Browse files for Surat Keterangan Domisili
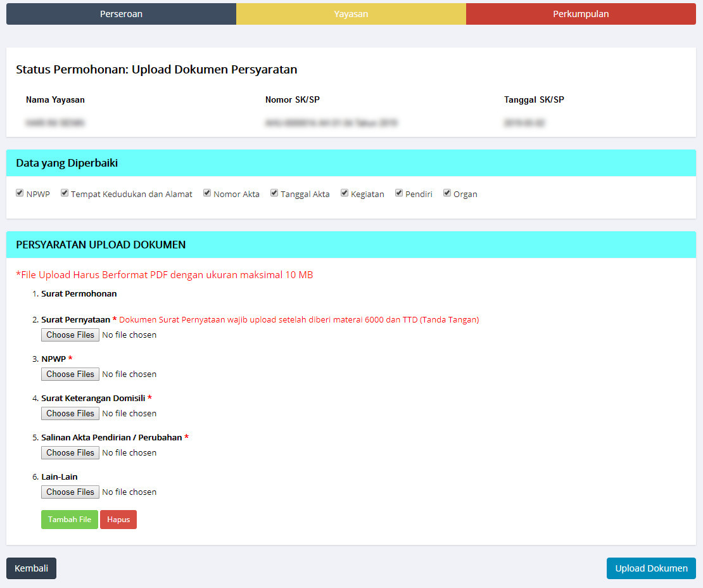 tap(70, 413)
